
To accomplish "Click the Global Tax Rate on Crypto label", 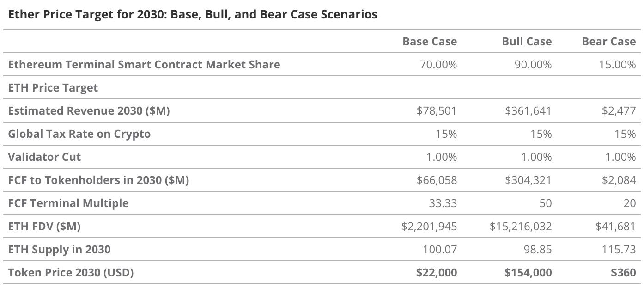I will tap(79, 134).
